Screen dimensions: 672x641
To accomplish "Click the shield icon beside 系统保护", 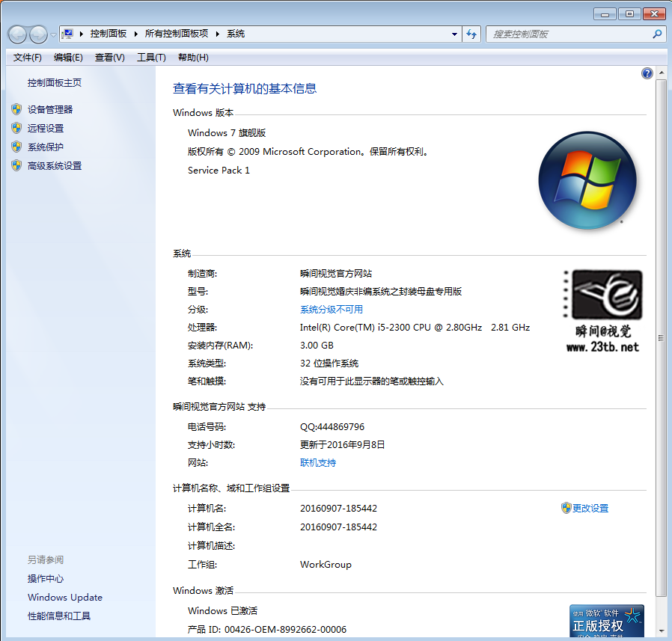I will (x=16, y=147).
